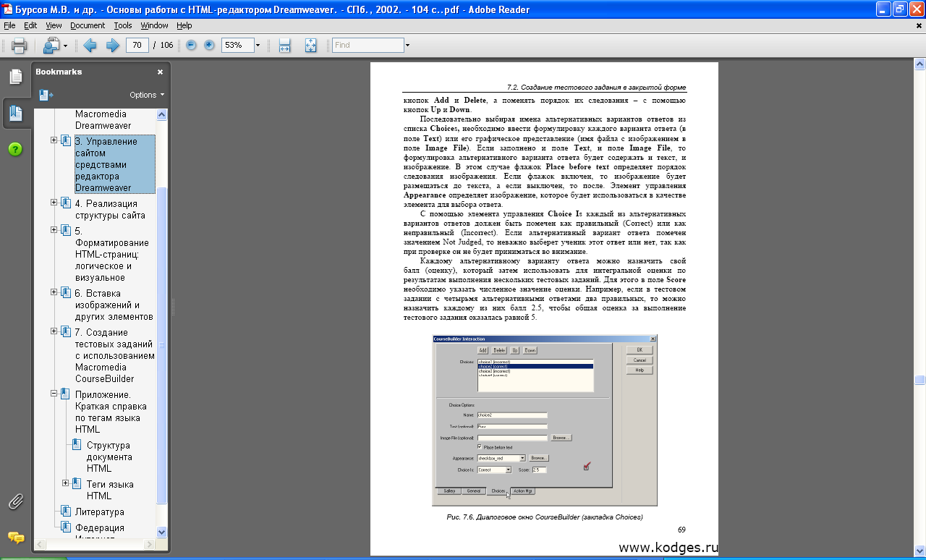This screenshot has height=560, width=926.
Task: Open the View menu
Action: pos(54,25)
